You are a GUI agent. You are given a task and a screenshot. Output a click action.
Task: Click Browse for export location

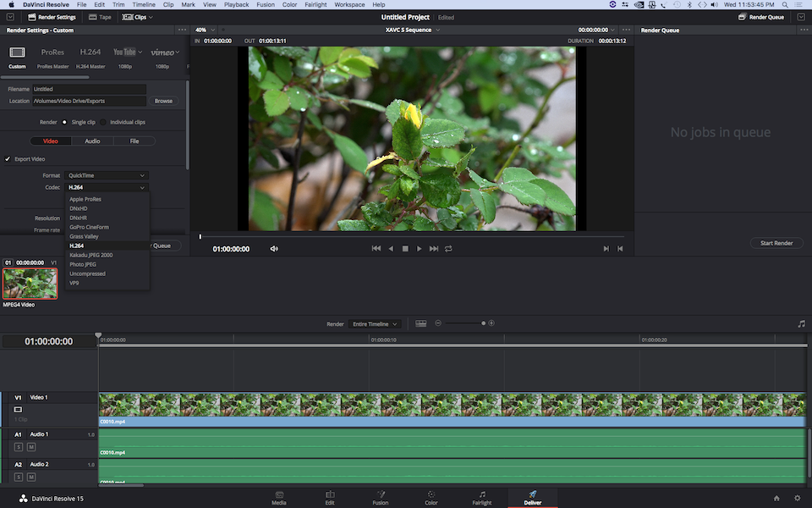pyautogui.click(x=163, y=101)
